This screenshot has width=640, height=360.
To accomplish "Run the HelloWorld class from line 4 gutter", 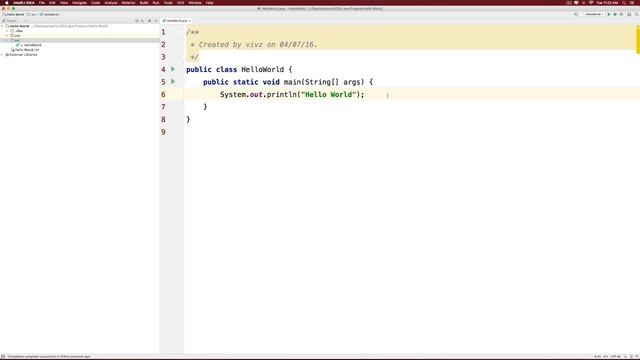I will pyautogui.click(x=173, y=69).
